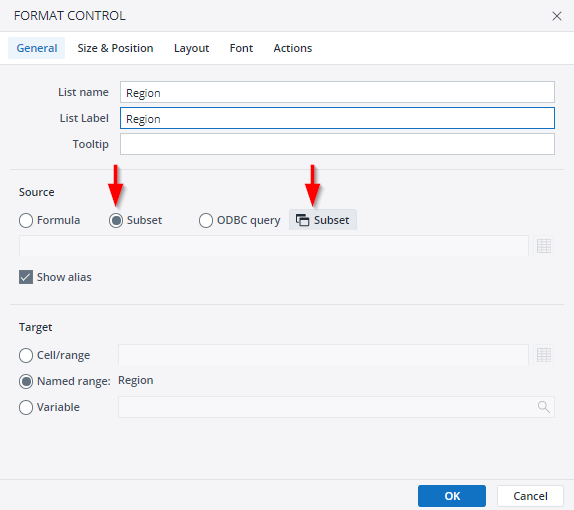Click the Cell/range target input field
The width and height of the screenshot is (574, 510).
323,355
